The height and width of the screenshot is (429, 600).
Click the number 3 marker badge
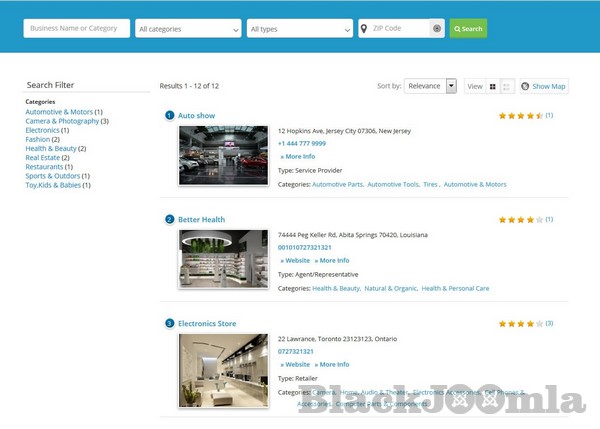click(170, 324)
